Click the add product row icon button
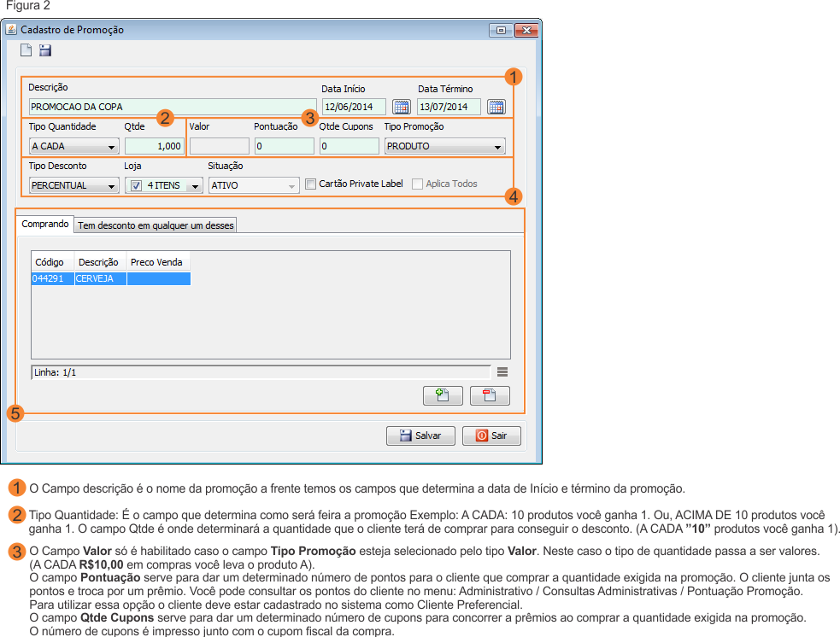The image size is (840, 637). point(443,395)
